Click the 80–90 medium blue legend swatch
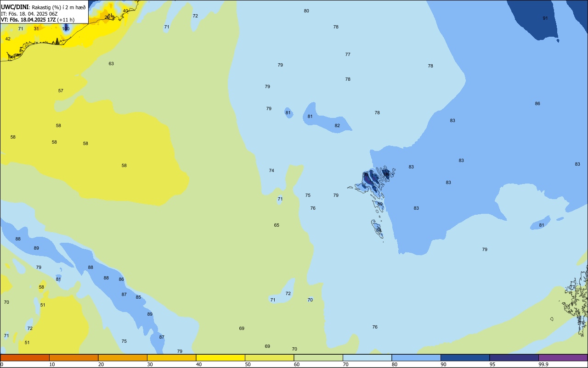Screen dimensions: 588x368 [416, 357]
